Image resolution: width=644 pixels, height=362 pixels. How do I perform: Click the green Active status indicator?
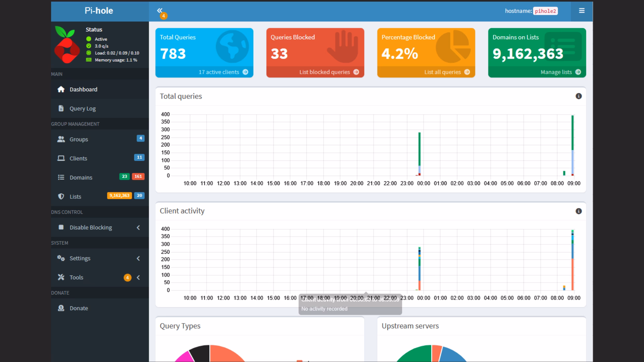(x=89, y=39)
